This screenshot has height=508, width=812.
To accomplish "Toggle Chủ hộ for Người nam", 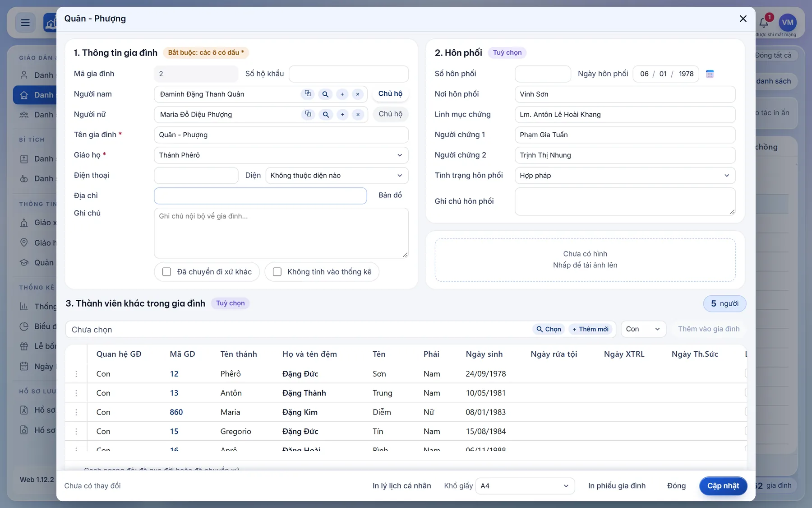I will (390, 93).
